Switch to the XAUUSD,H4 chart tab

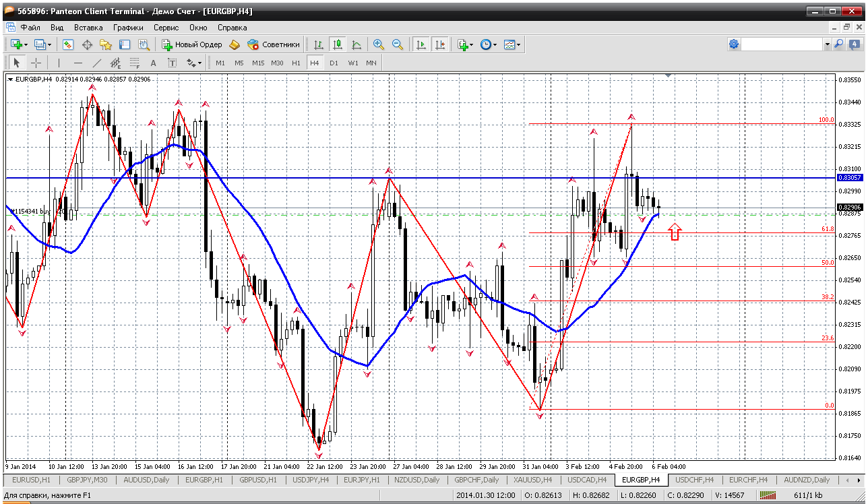pyautogui.click(x=533, y=480)
